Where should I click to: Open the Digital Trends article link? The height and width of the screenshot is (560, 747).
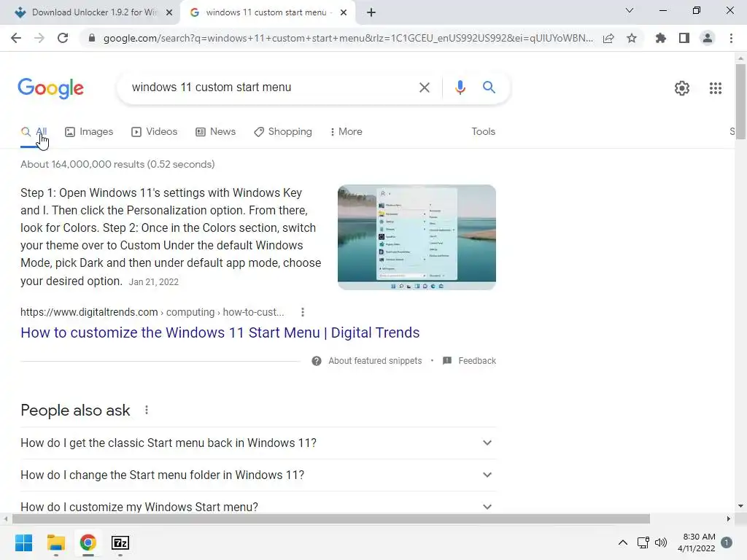(x=220, y=332)
